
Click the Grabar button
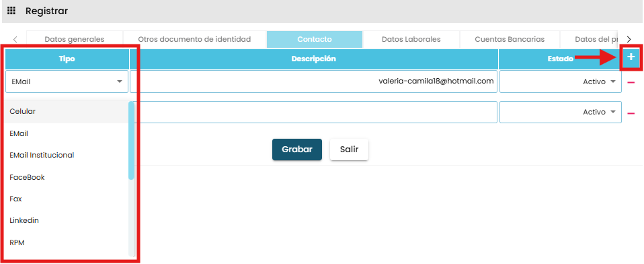[x=297, y=150]
